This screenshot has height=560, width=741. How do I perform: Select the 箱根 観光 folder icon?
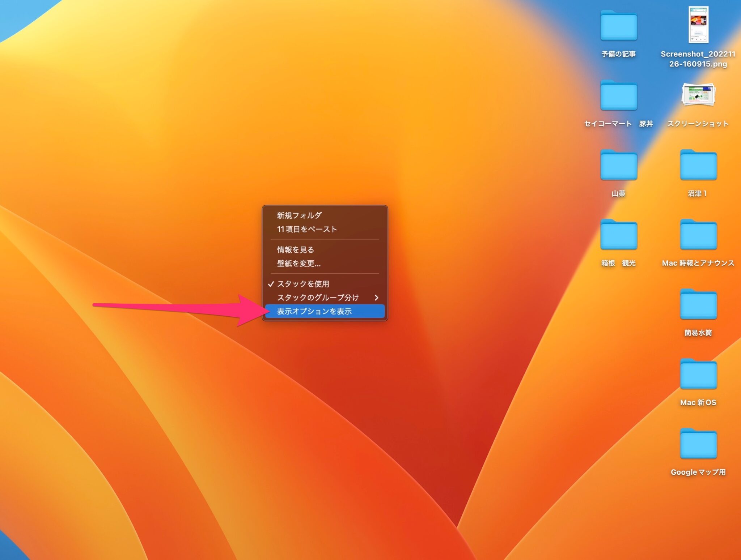[x=618, y=235]
